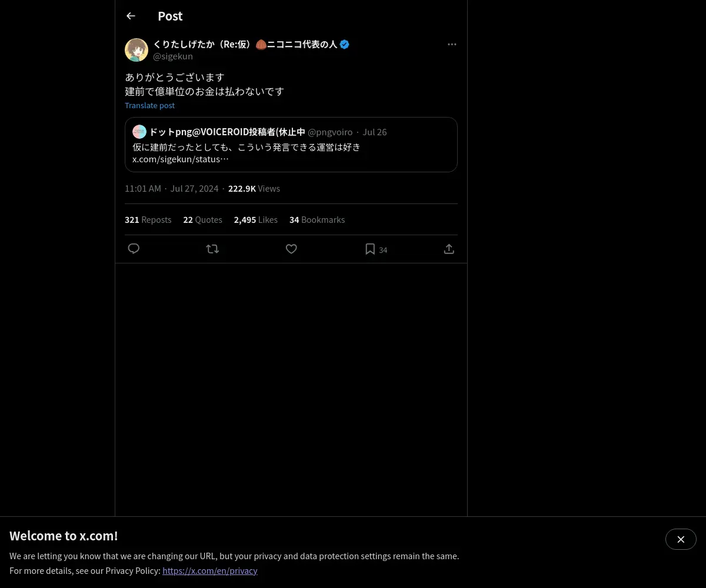Click Translate post link
Image resolution: width=706 pixels, height=588 pixels.
[x=149, y=105]
